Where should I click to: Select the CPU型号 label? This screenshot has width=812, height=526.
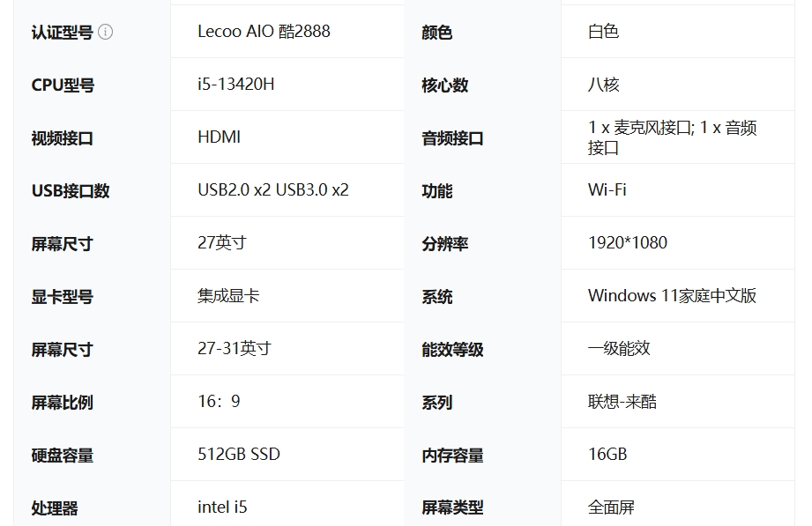pyautogui.click(x=63, y=85)
